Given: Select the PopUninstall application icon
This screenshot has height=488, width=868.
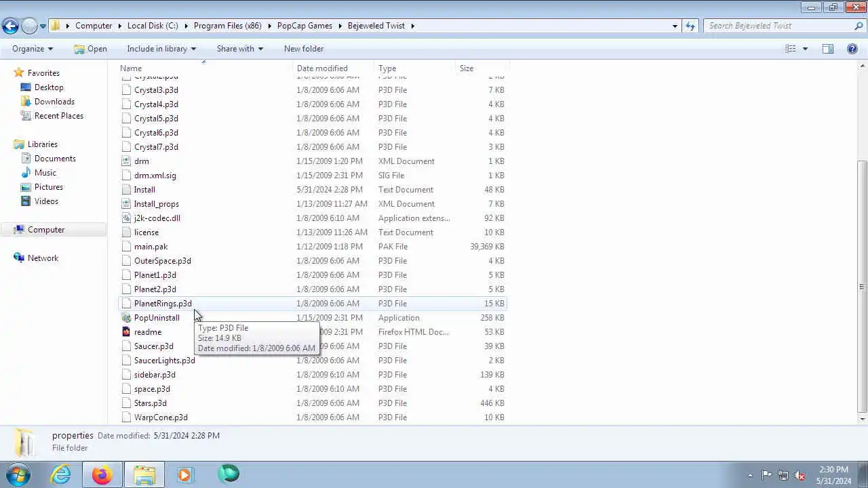Looking at the screenshot, I should click(126, 318).
